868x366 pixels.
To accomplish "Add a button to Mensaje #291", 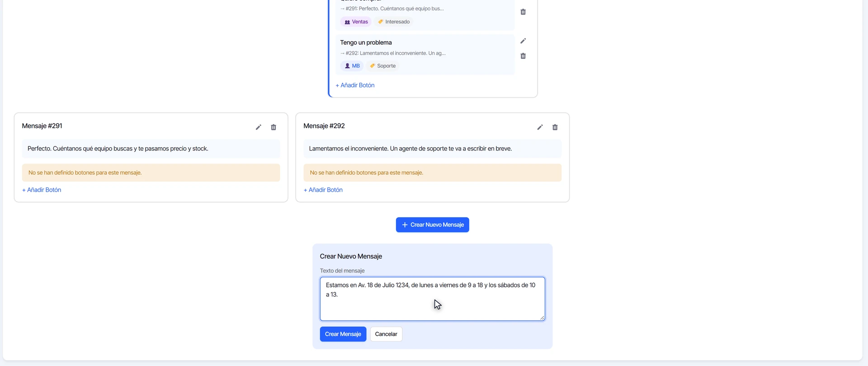I will [x=42, y=190].
